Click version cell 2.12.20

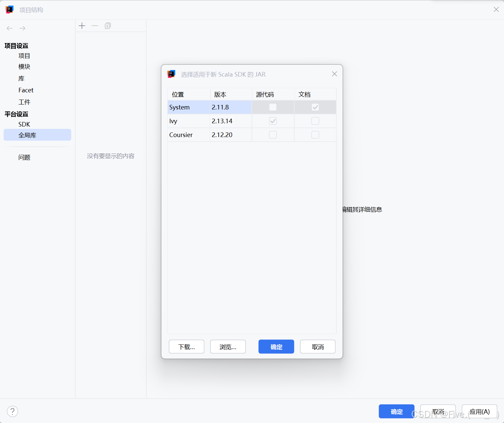231,135
